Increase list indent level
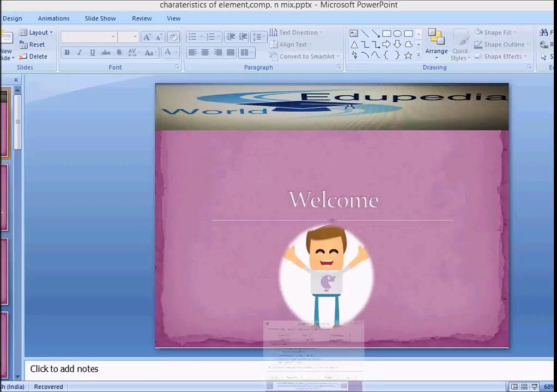The image size is (557, 392). tap(243, 37)
